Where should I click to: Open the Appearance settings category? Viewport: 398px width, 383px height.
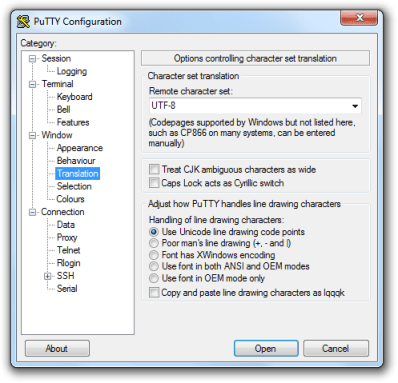coord(80,148)
